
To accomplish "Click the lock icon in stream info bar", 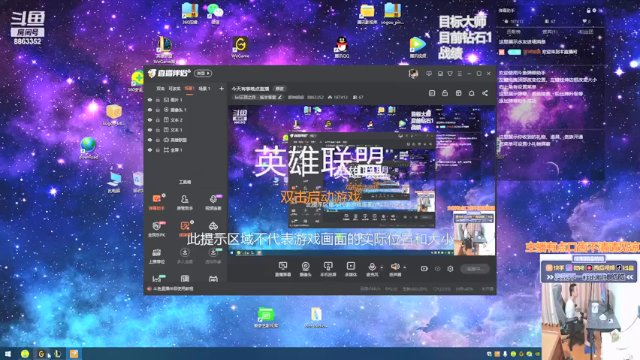I will click(445, 93).
